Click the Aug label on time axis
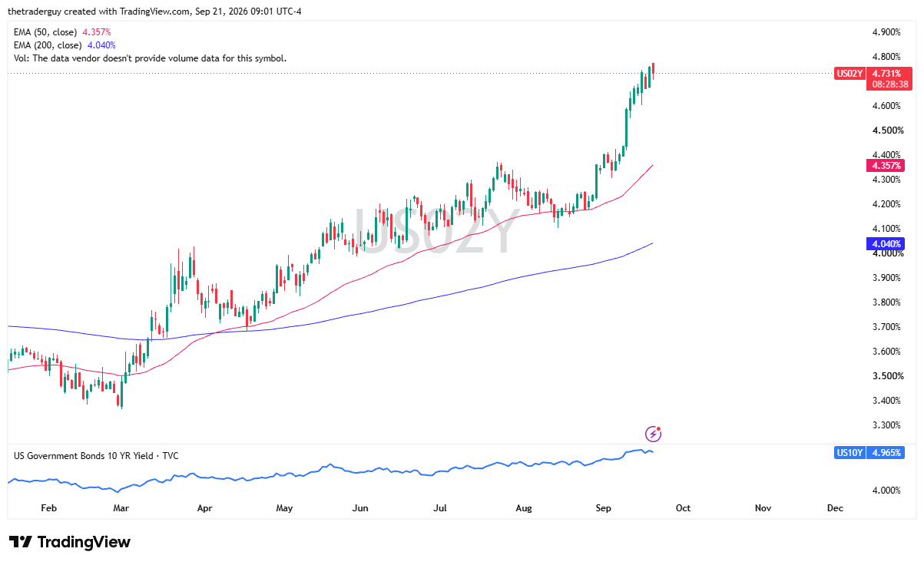 coord(524,508)
